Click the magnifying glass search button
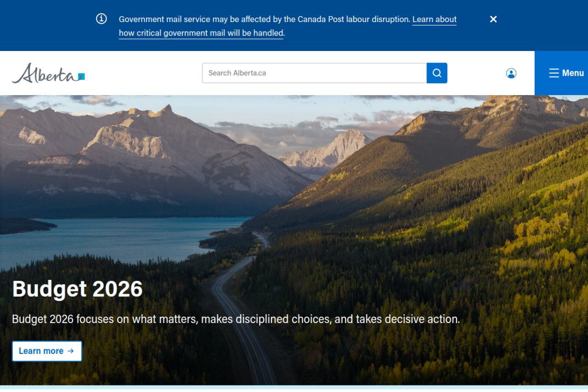 (x=437, y=73)
